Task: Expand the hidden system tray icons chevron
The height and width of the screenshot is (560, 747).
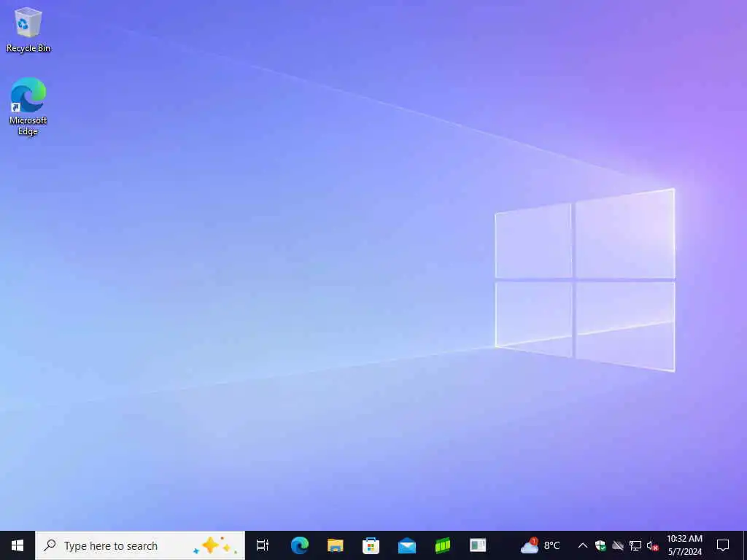Action: click(583, 545)
